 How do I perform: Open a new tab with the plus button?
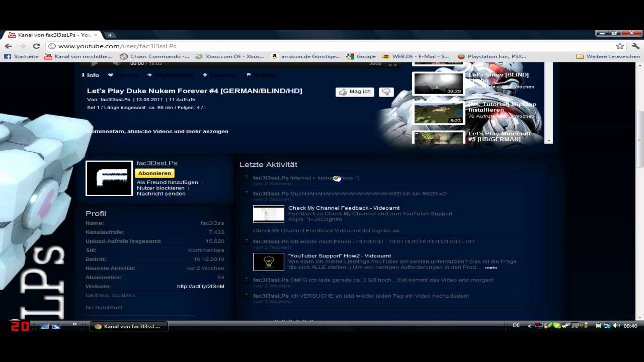pos(110,35)
